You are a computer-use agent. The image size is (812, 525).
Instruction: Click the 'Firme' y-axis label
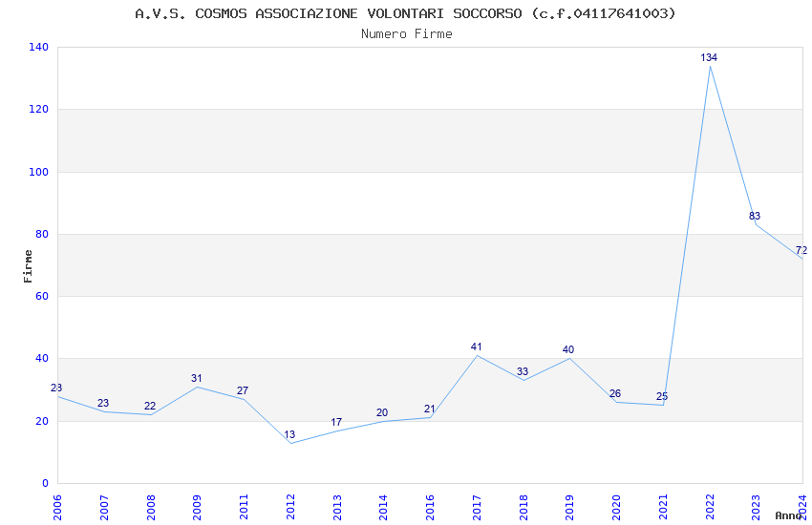pos(28,266)
